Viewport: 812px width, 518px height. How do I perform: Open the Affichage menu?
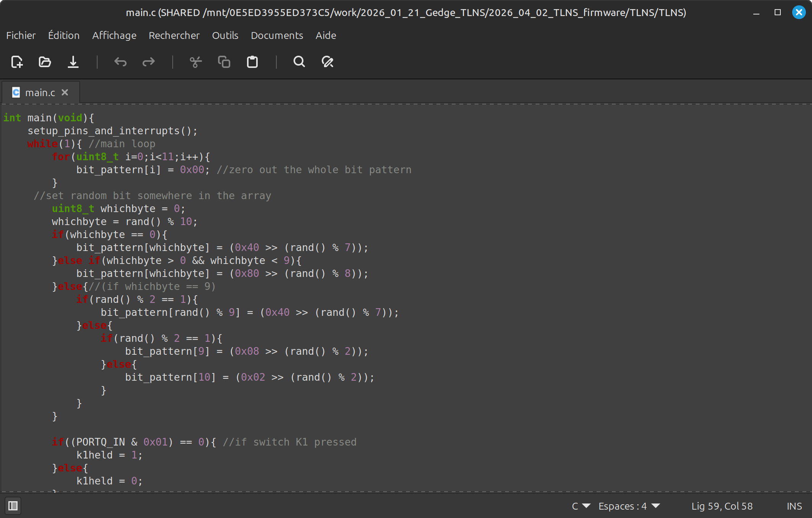pos(114,35)
